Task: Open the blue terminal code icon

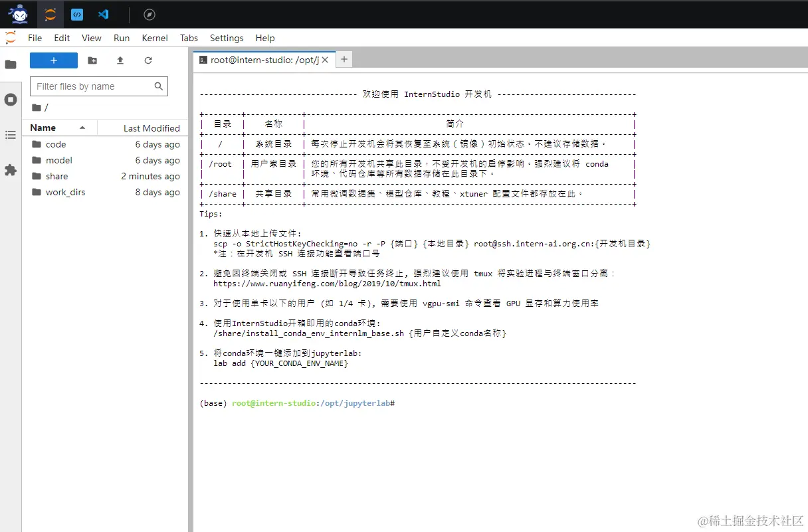Action: pyautogui.click(x=77, y=14)
